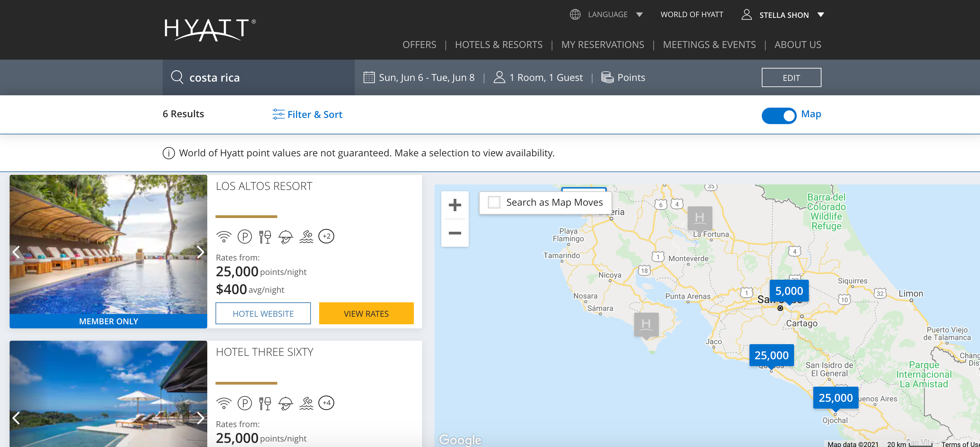
Task: Click the search magnifier icon
Action: 177,77
